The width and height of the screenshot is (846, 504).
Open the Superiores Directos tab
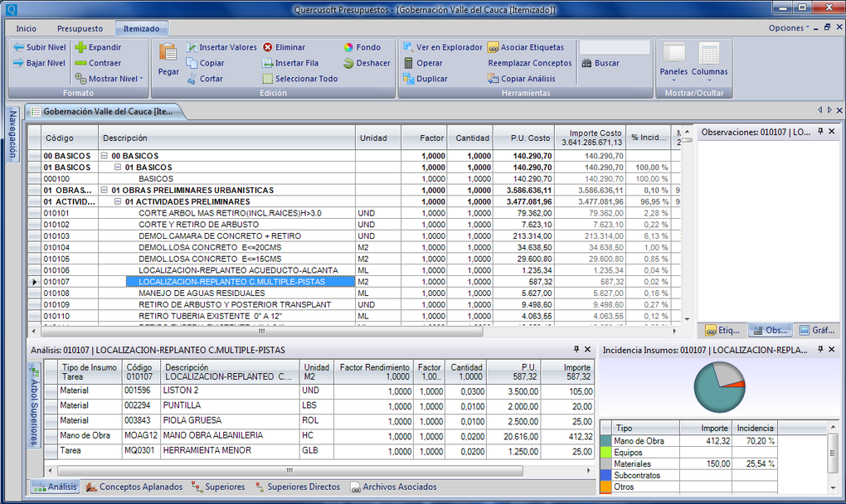(303, 487)
